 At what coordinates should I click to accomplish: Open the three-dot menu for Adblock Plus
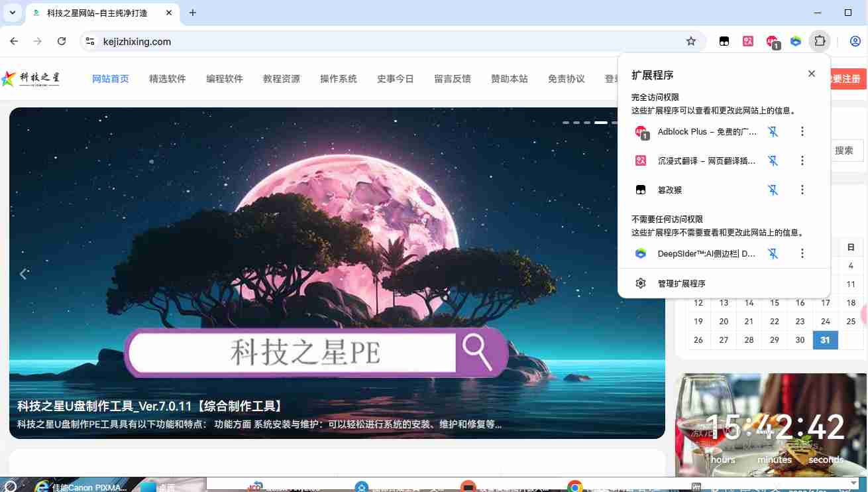click(x=802, y=131)
